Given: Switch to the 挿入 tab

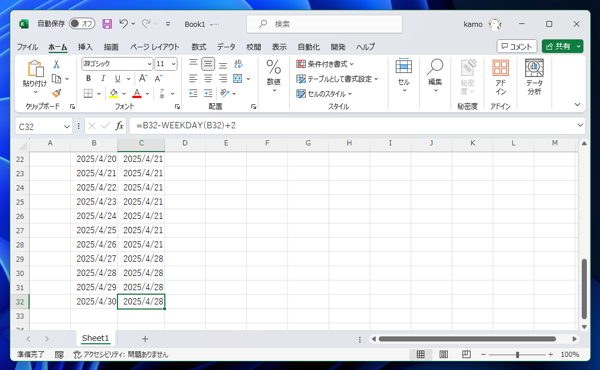Looking at the screenshot, I should [85, 47].
